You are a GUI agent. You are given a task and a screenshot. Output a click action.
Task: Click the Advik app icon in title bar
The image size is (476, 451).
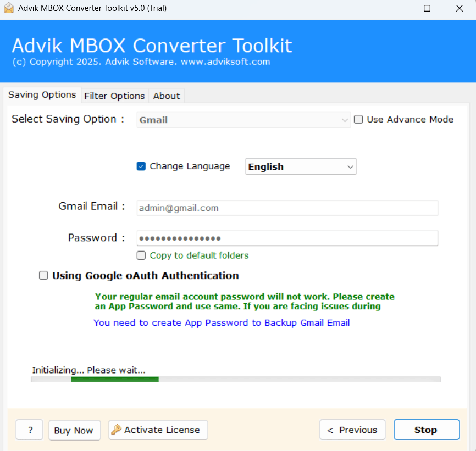pyautogui.click(x=9, y=8)
